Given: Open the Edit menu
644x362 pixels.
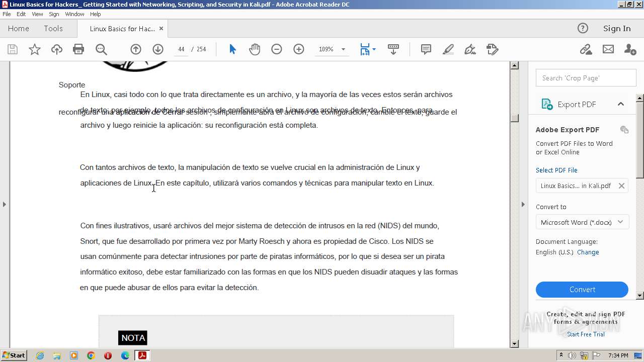Looking at the screenshot, I should tap(21, 14).
